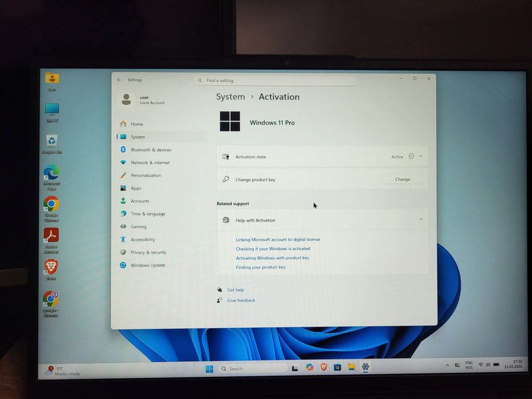532x399 pixels.
Task: Click the Settings gear on the taskbar
Action: [x=365, y=367]
